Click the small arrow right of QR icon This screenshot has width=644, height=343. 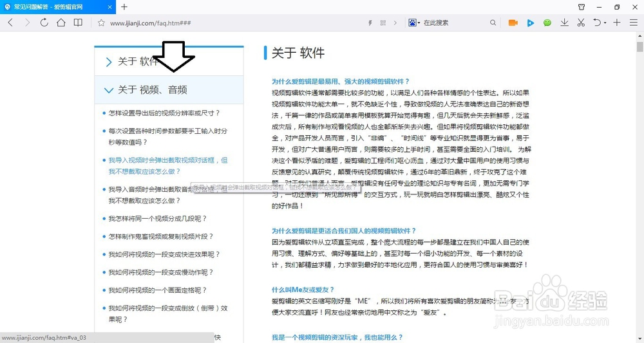coord(395,23)
